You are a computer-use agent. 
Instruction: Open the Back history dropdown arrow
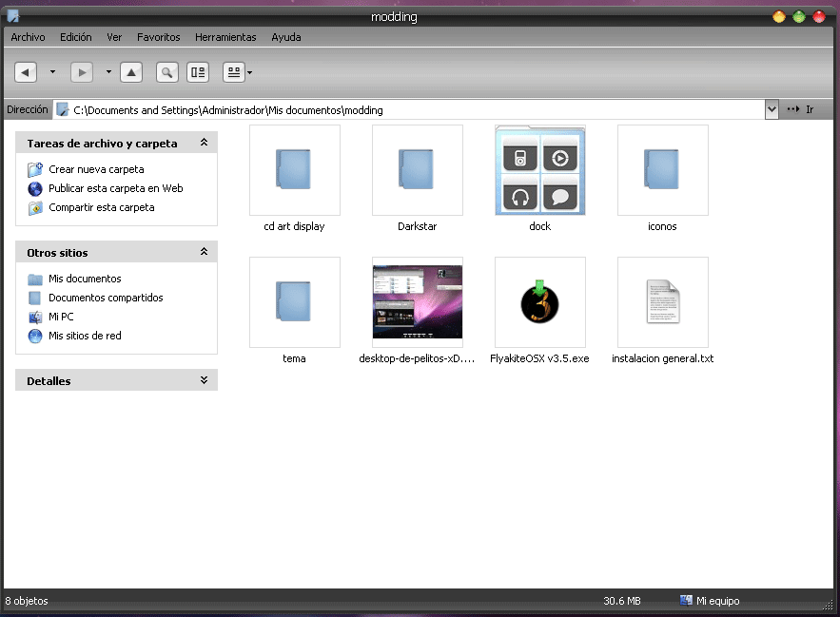pos(52,71)
